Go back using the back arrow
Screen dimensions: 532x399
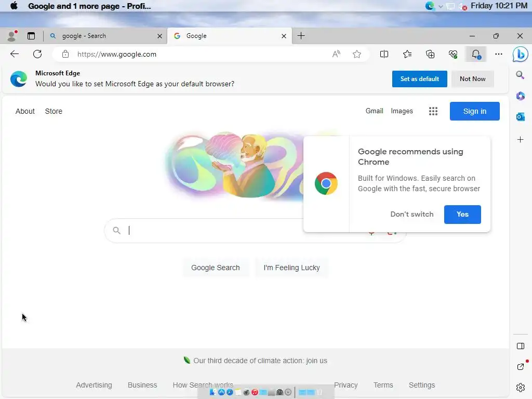coord(15,54)
